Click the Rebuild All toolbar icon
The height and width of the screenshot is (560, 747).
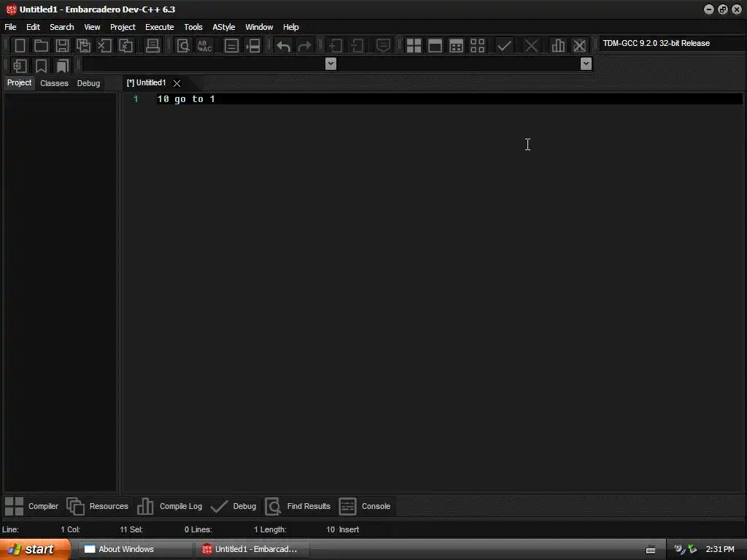pos(477,46)
